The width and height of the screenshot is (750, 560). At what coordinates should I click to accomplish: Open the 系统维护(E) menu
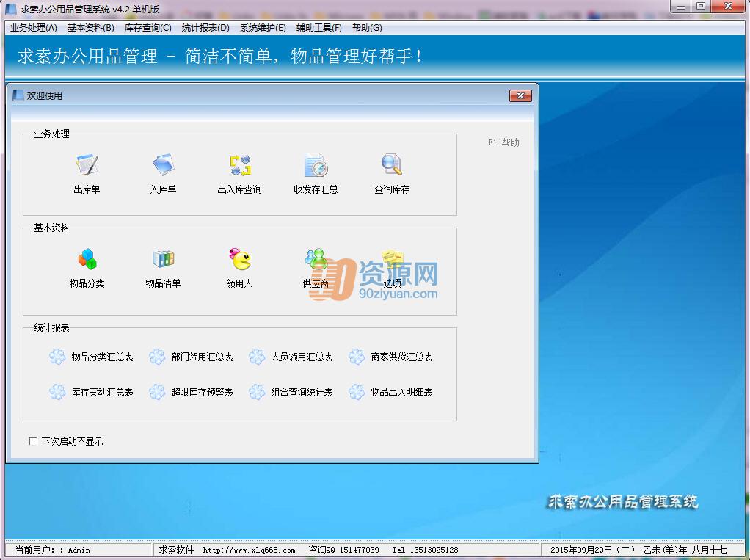tap(263, 28)
